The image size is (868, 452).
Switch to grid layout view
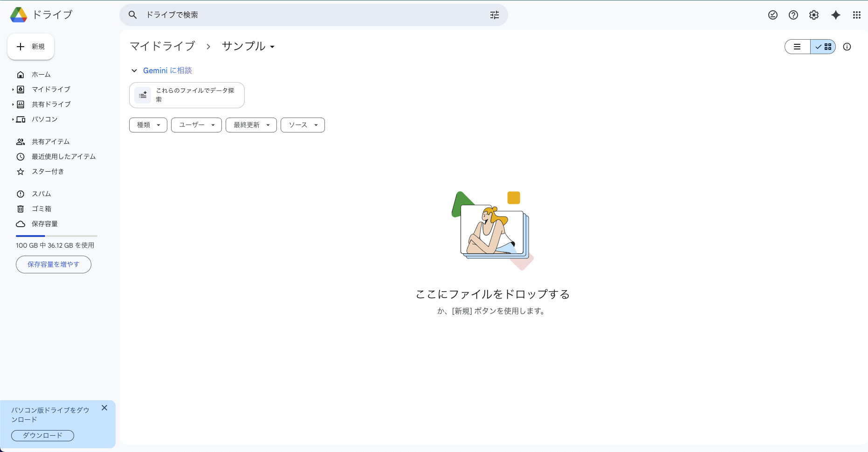point(823,47)
